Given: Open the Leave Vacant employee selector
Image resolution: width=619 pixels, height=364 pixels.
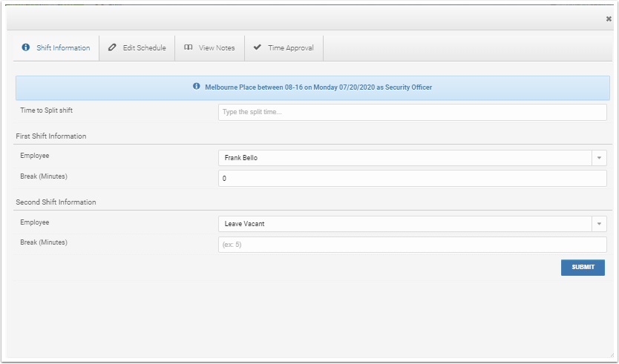Looking at the screenshot, I should click(x=405, y=224).
